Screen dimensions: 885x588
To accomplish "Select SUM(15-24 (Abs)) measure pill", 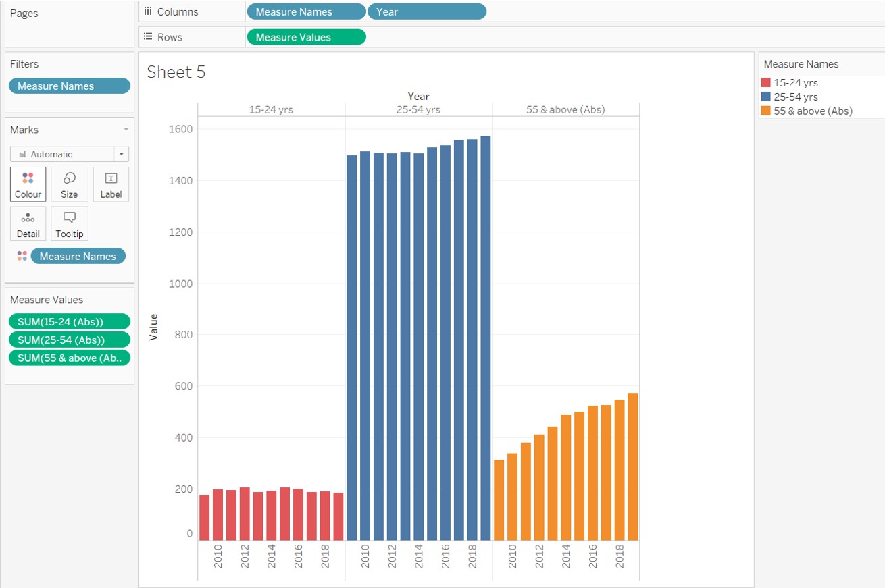I will [69, 321].
